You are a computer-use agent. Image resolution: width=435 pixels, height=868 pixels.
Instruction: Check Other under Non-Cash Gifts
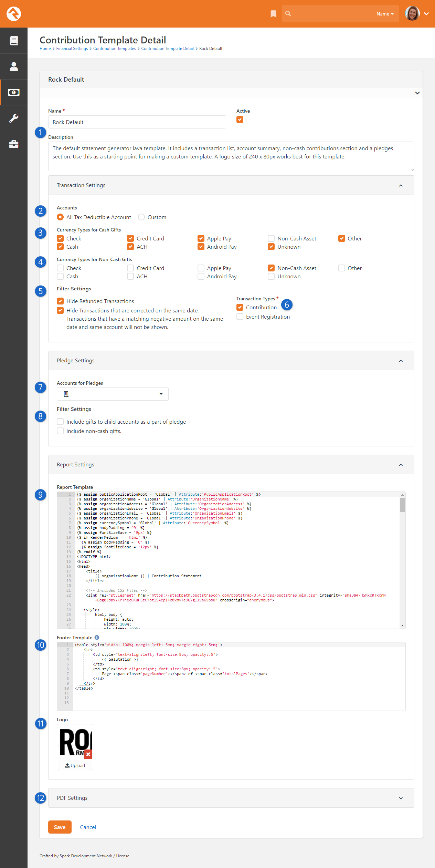point(342,268)
